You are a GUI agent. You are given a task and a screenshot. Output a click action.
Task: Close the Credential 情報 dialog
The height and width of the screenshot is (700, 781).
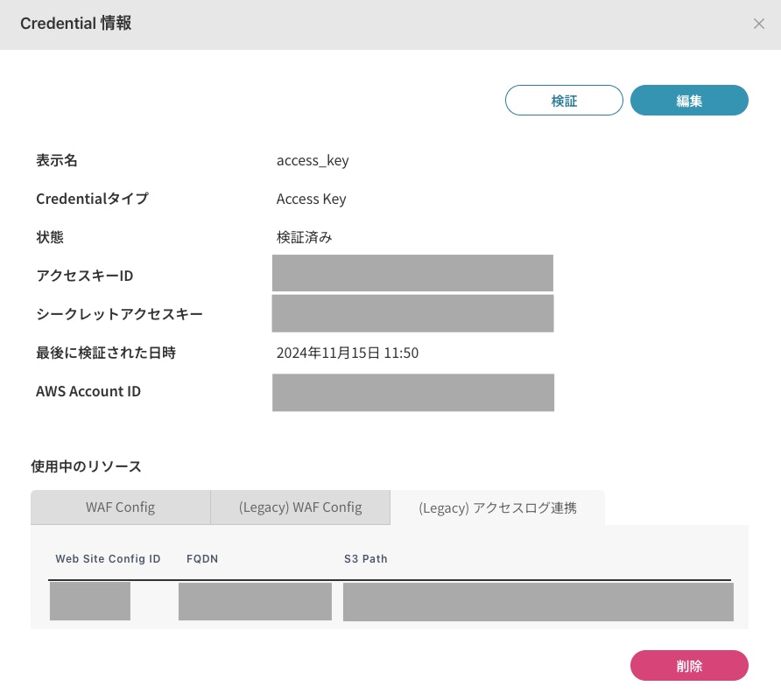[x=758, y=24]
